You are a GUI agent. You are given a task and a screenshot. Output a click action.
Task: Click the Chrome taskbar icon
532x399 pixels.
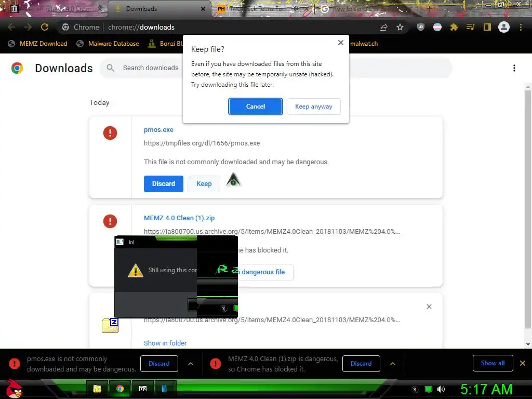[x=120, y=389]
